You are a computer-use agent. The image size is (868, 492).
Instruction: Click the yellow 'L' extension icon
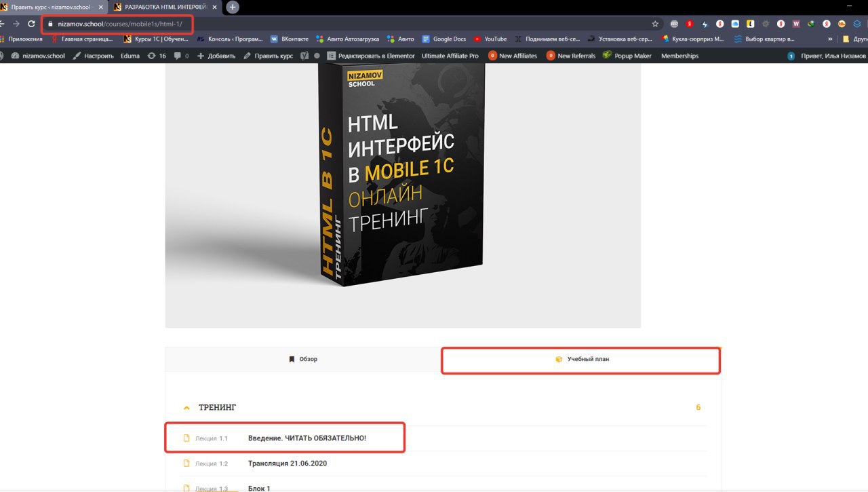pyautogui.click(x=750, y=23)
